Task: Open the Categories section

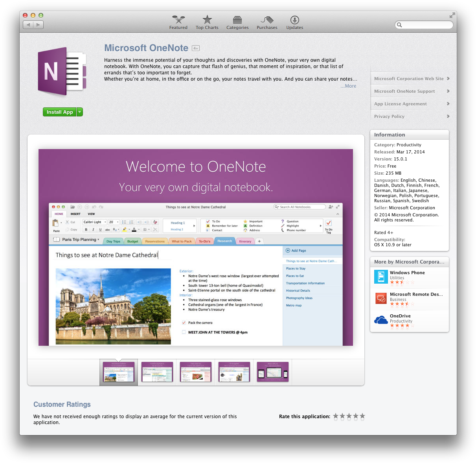Action: pyautogui.click(x=237, y=22)
